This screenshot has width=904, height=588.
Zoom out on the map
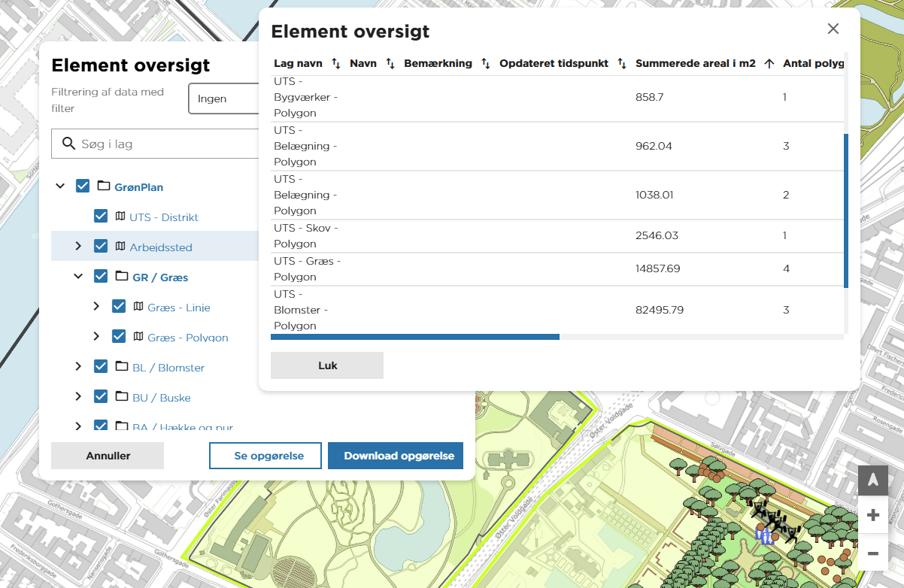click(x=873, y=554)
